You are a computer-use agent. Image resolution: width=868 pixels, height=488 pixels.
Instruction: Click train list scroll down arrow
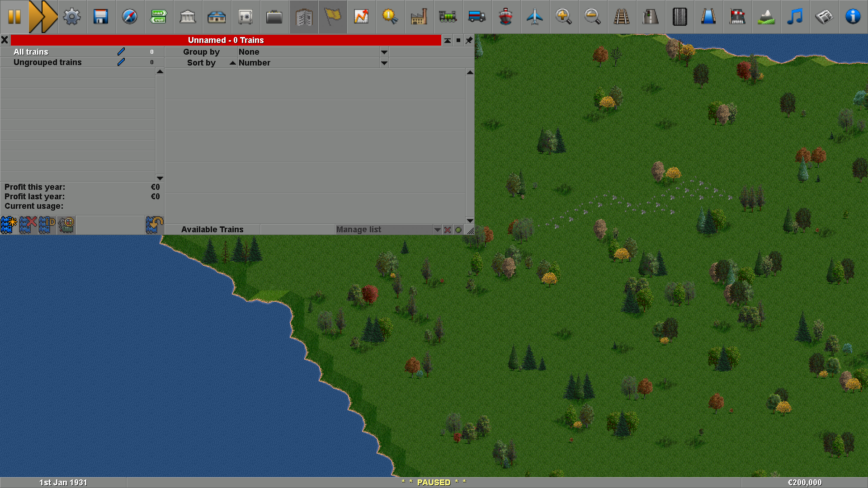click(470, 221)
